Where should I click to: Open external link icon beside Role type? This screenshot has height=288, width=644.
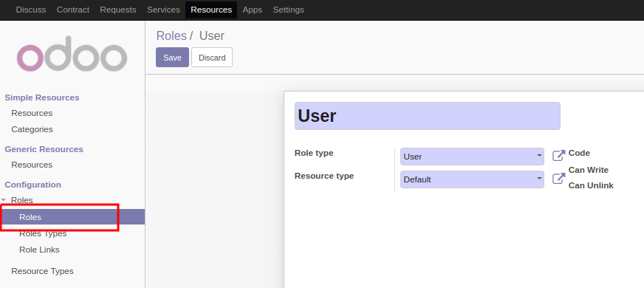click(x=558, y=156)
